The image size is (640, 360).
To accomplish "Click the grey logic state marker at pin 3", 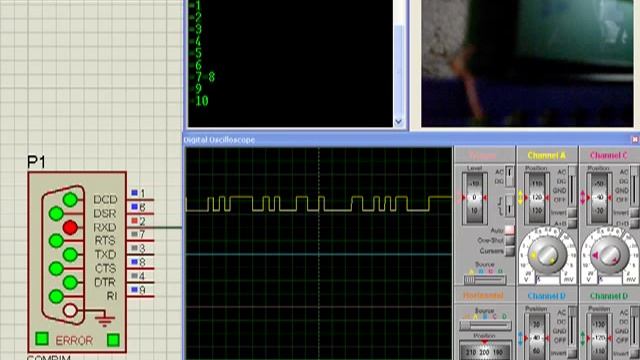I will pos(134,248).
